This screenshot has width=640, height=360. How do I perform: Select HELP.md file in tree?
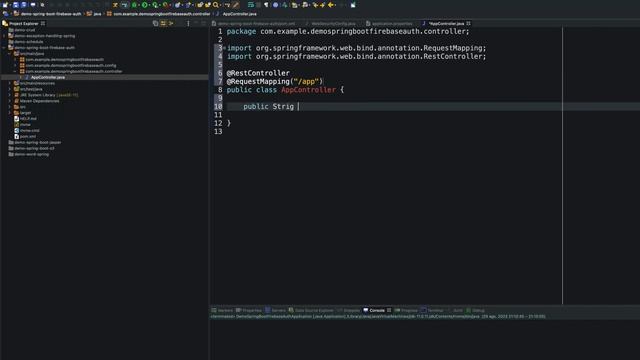28,119
